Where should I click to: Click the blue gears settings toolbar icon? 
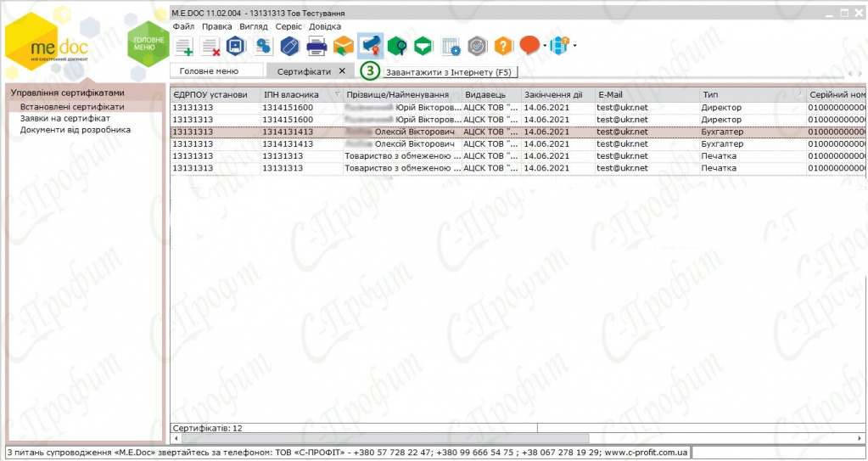tap(264, 46)
